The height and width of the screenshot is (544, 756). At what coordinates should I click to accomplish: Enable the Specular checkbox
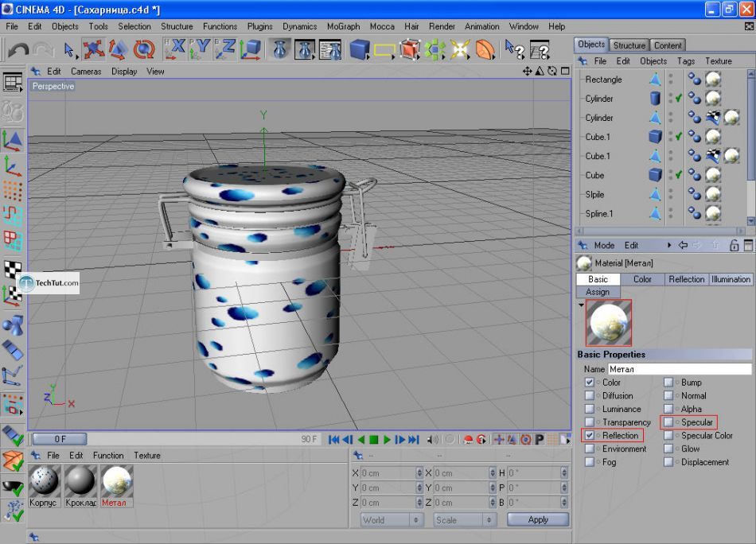669,422
